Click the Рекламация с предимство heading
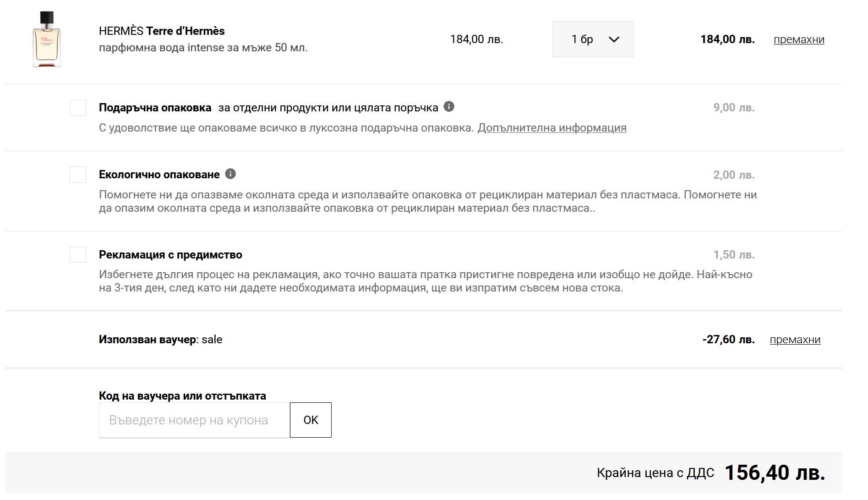Viewport: 868px width, 500px height. click(170, 255)
